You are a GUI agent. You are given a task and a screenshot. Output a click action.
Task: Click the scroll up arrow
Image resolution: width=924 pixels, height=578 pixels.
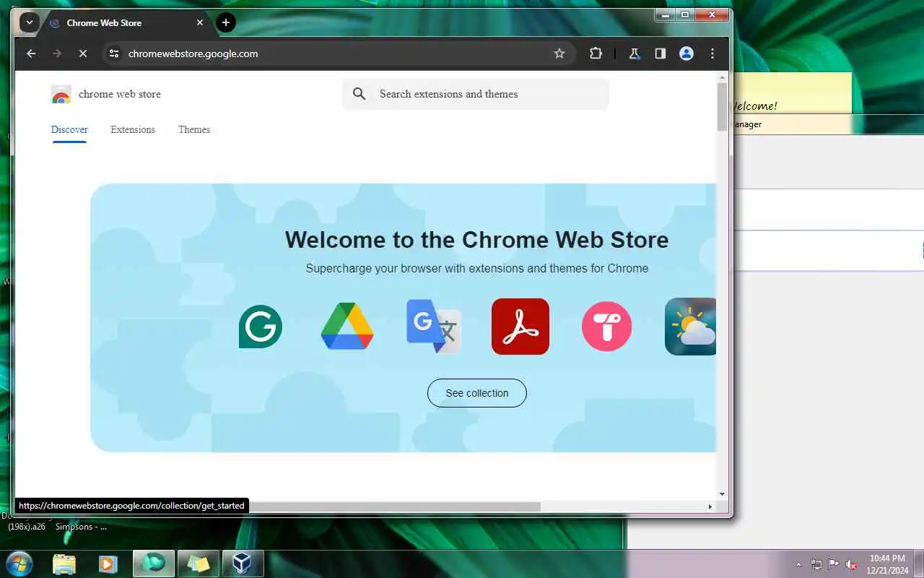723,77
